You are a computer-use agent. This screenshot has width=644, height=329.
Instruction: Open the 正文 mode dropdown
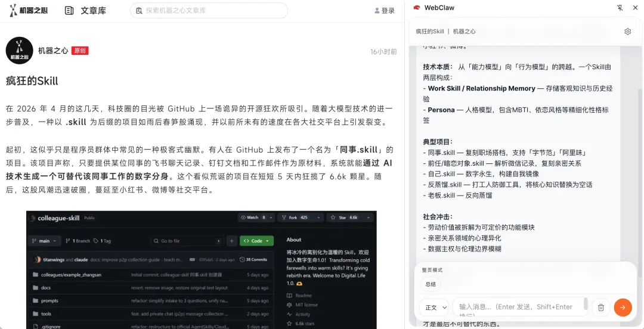pyautogui.click(x=434, y=307)
